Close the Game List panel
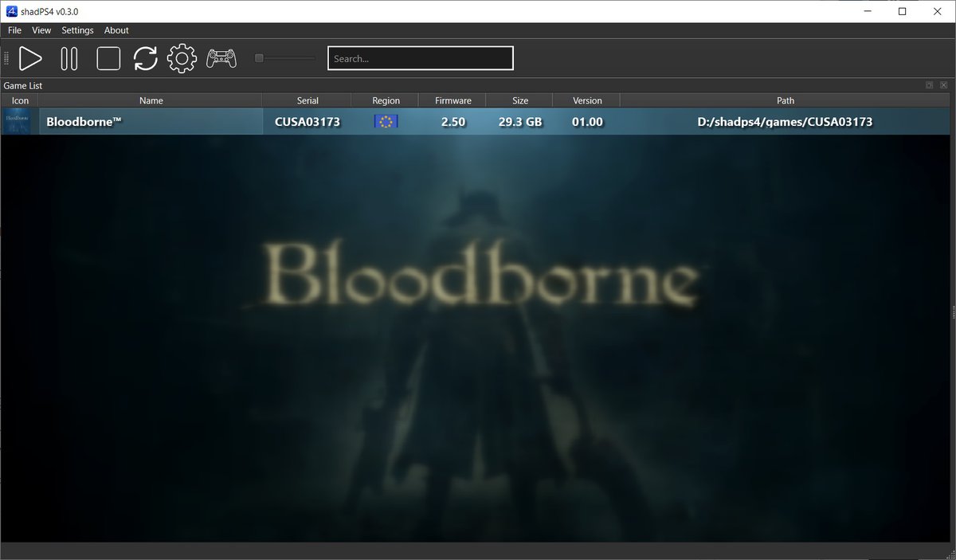The width and height of the screenshot is (956, 560). coord(943,85)
